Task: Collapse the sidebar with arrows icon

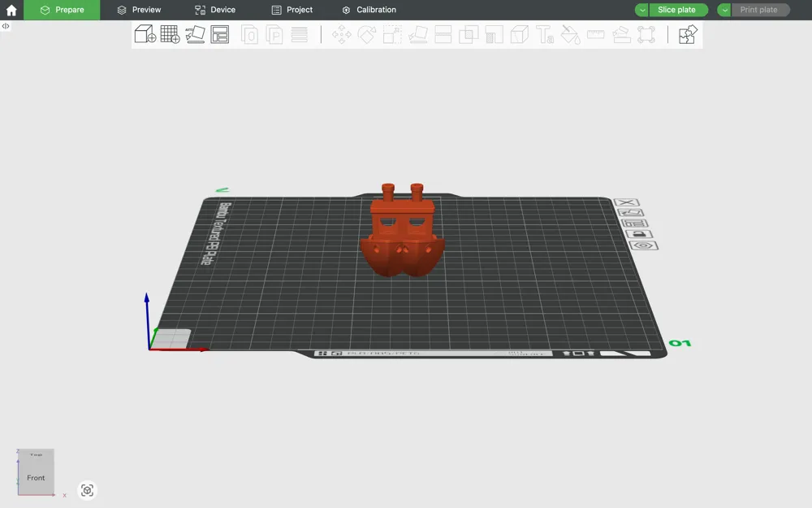Action: 6,26
